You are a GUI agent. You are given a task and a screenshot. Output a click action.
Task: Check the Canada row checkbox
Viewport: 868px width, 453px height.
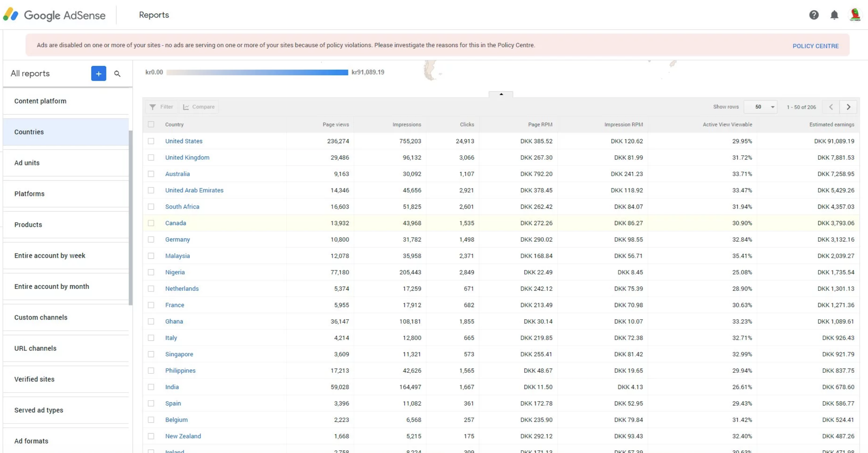[151, 223]
